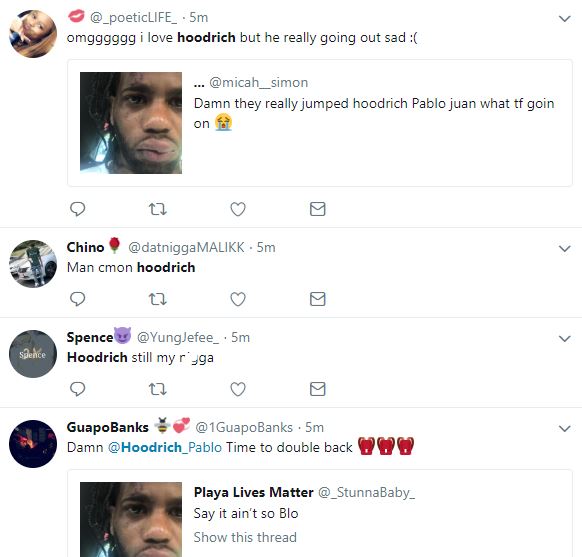Image resolution: width=582 pixels, height=557 pixels.
Task: Retweet Chino's 'Man cmon hoodrich' tweet
Action: [158, 299]
